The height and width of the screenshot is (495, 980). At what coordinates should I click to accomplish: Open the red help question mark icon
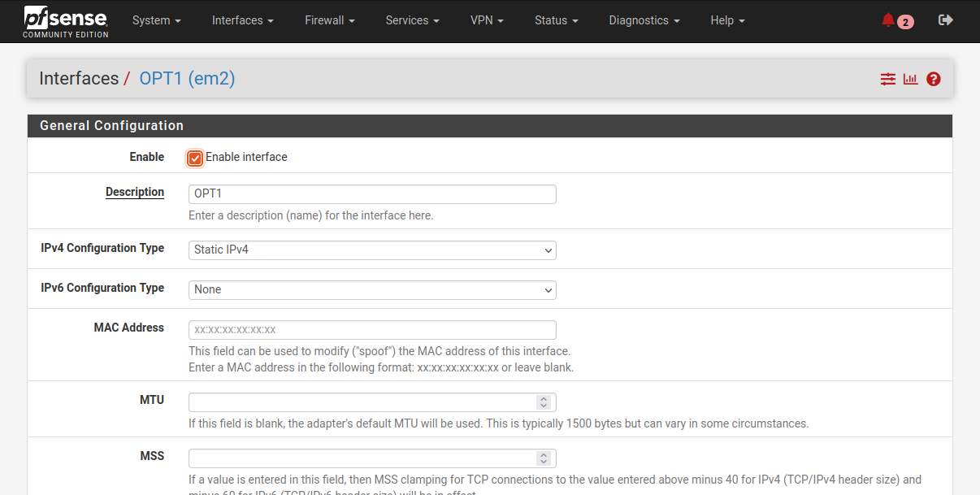click(934, 79)
